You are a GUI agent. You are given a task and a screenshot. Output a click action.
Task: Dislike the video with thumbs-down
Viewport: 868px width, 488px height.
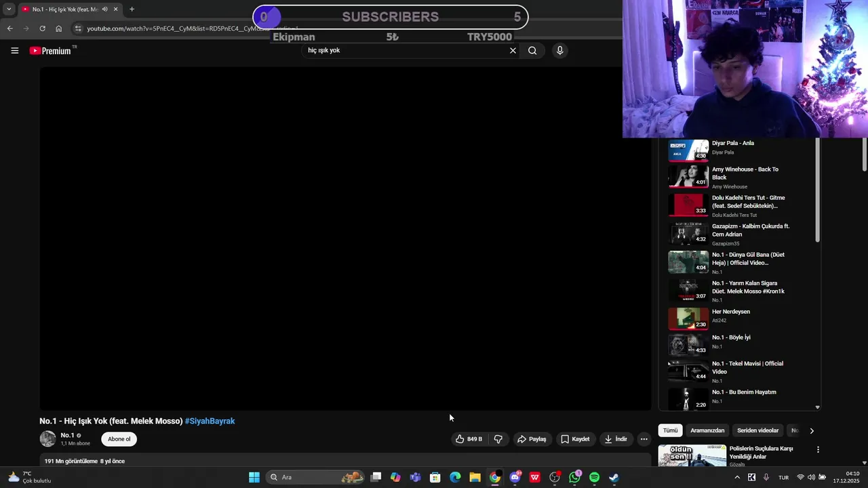pos(498,439)
